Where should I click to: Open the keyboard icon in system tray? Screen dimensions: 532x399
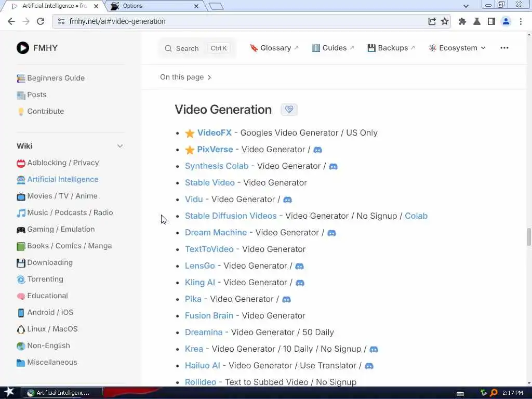460,394
